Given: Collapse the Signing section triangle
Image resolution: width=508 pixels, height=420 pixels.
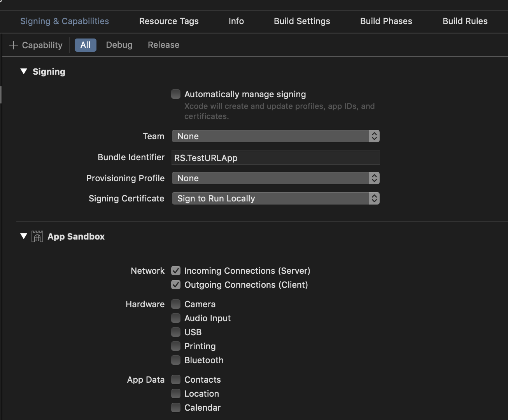Looking at the screenshot, I should tap(24, 72).
